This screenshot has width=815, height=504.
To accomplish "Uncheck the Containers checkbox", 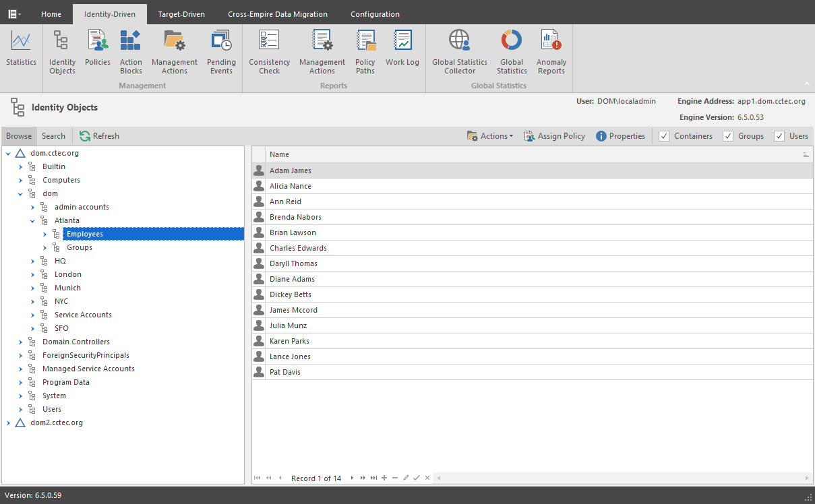I will tap(664, 136).
